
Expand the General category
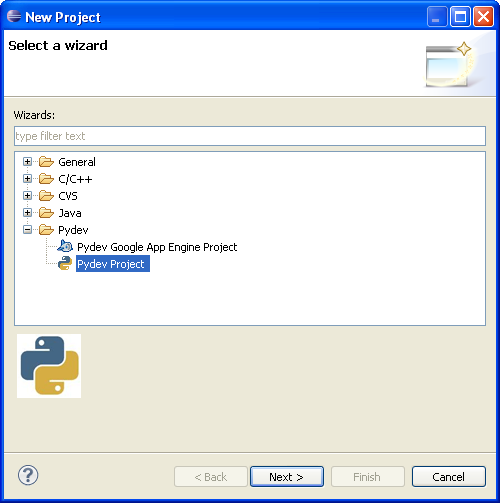point(27,162)
